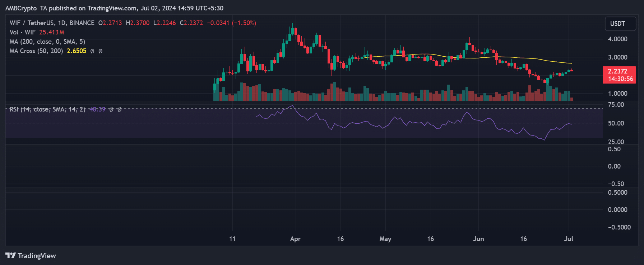The image size is (644, 265).
Task: Click the 0.0000 axis label
Action: click(x=617, y=210)
